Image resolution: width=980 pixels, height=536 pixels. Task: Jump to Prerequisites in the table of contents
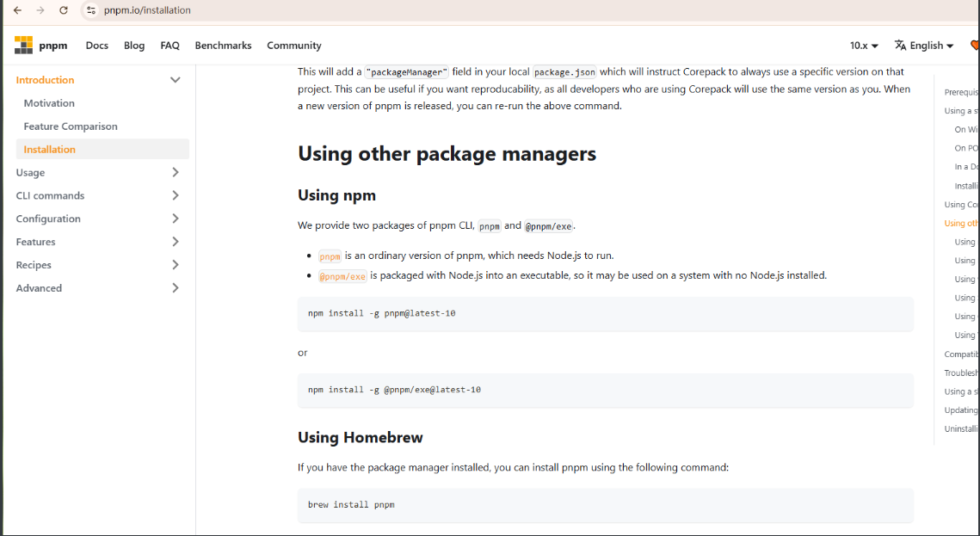[x=961, y=92]
